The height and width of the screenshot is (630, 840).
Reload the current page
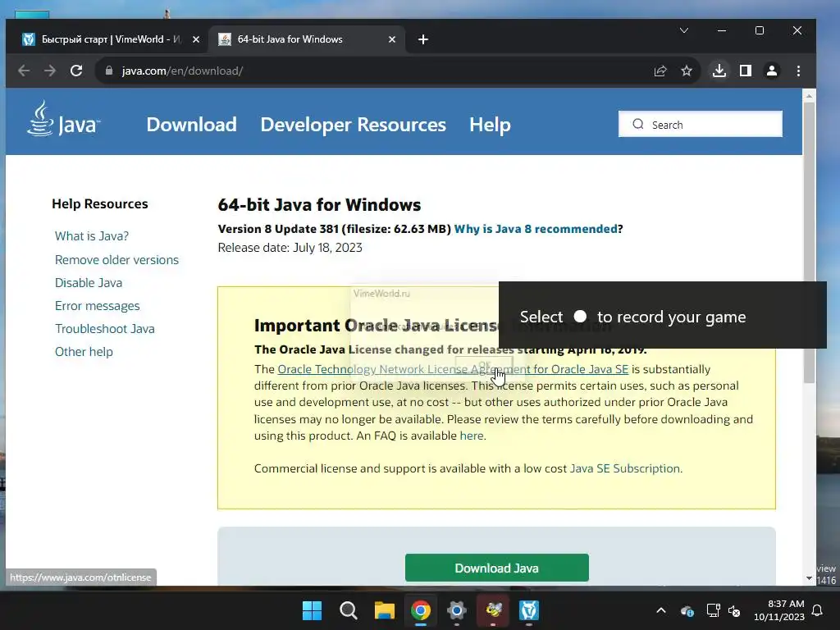point(76,71)
